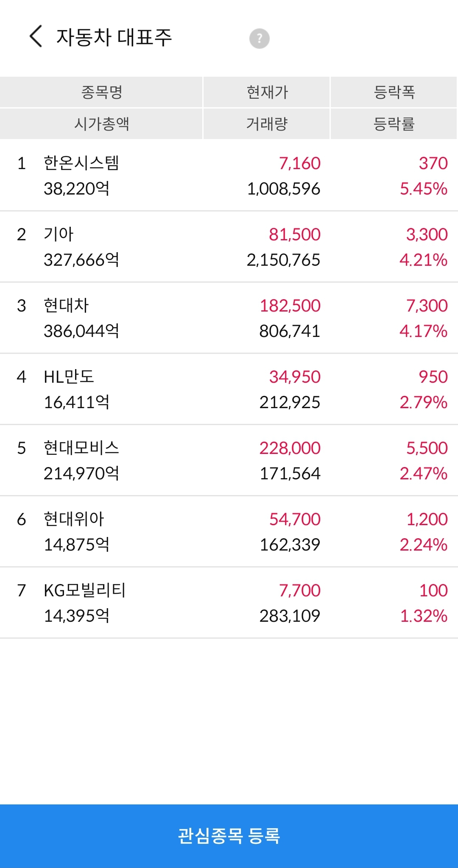Tap the 관심종목 등록 button
This screenshot has height=868, width=458.
pyautogui.click(x=229, y=836)
